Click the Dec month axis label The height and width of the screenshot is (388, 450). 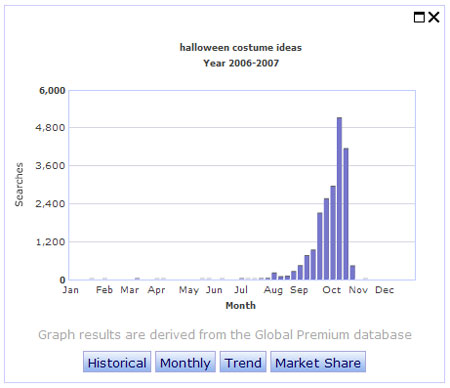(x=385, y=290)
